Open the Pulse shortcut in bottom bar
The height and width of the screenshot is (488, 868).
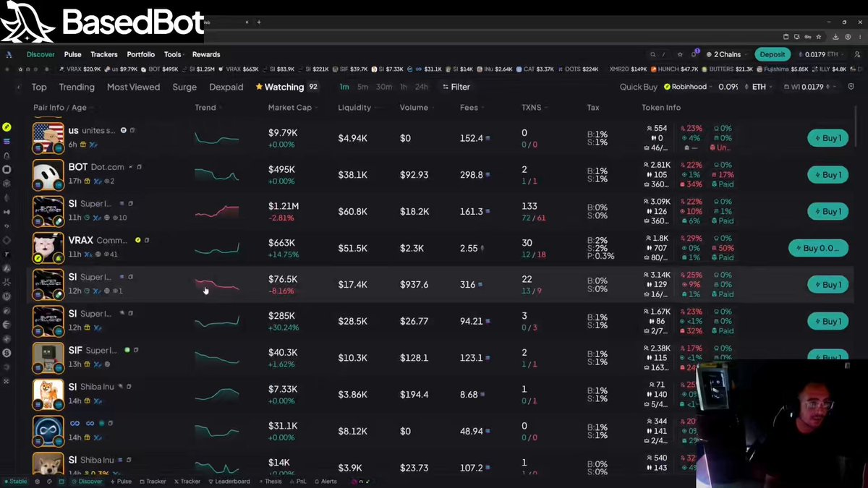pos(121,481)
